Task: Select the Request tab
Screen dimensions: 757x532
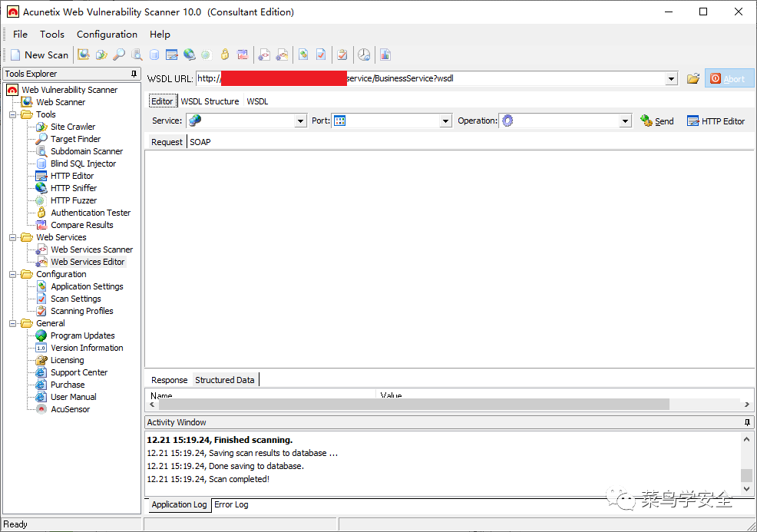Action: 167,142
